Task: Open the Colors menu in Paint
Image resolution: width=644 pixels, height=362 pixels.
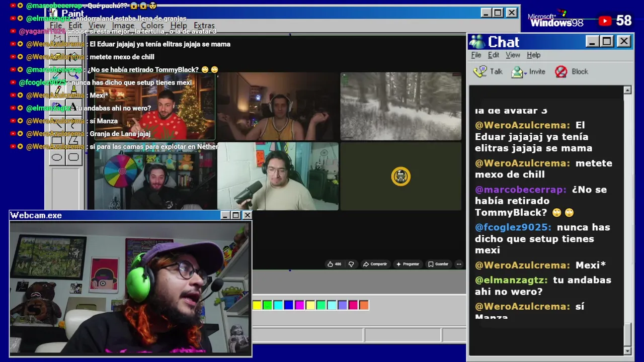Action: click(x=152, y=26)
